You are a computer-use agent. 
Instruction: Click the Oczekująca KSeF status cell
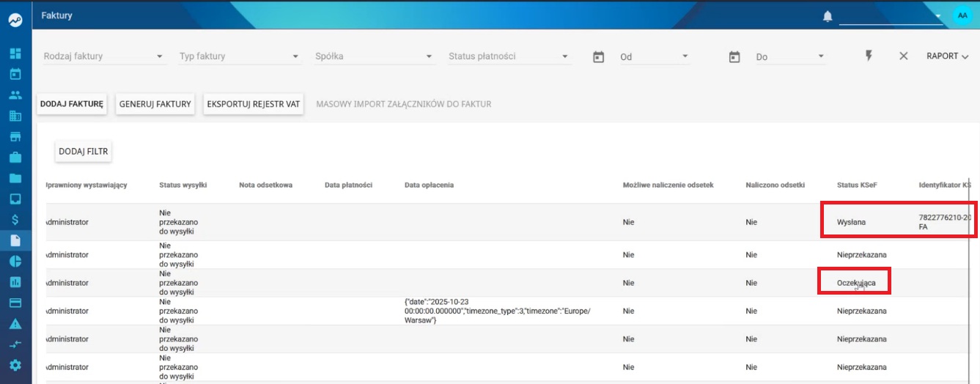coord(856,282)
